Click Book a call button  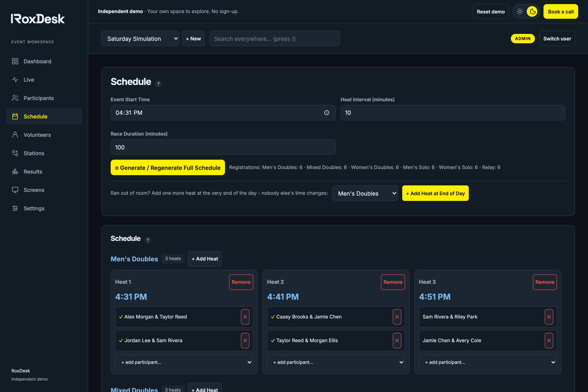coord(561,11)
